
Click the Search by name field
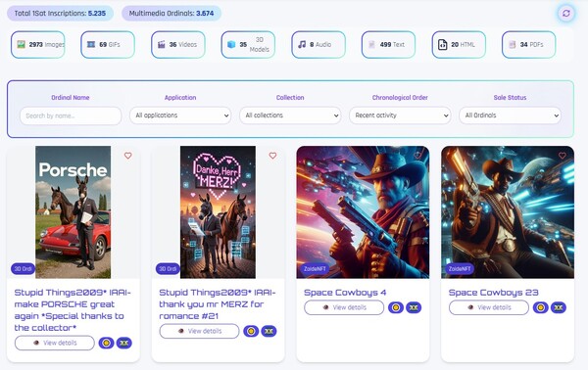click(x=71, y=116)
